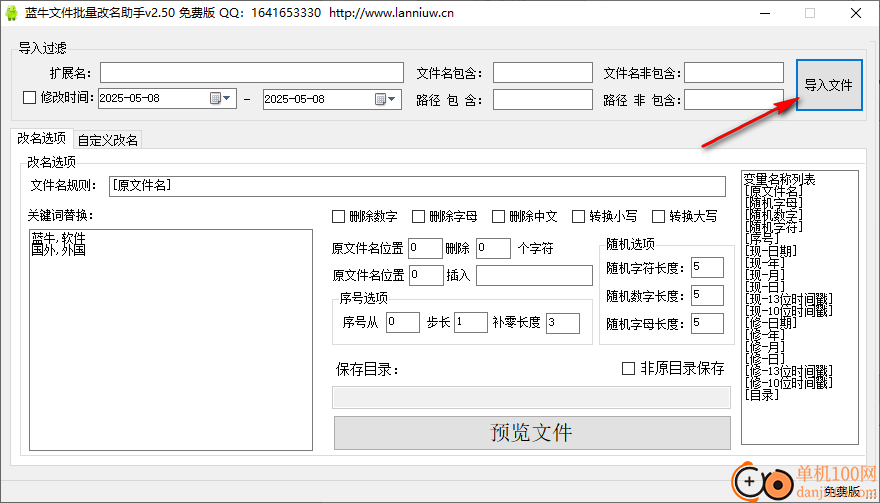Click the 保存目录 path field
The width and height of the screenshot is (880, 503).
pos(531,397)
